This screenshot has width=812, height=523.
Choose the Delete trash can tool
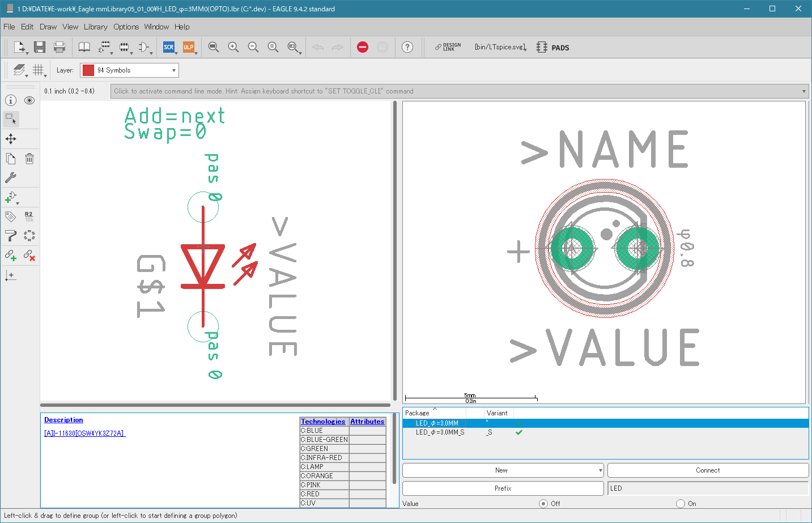point(29,159)
